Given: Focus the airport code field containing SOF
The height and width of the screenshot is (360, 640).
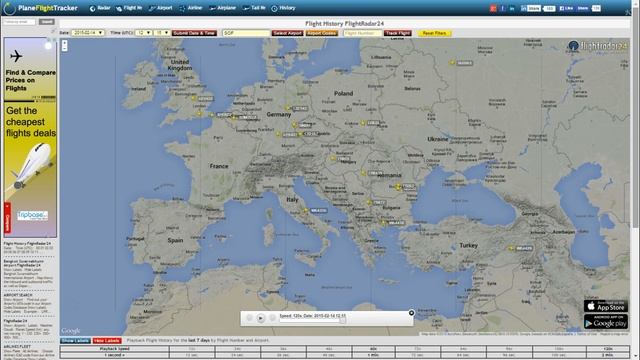Looking at the screenshot, I should (246, 33).
